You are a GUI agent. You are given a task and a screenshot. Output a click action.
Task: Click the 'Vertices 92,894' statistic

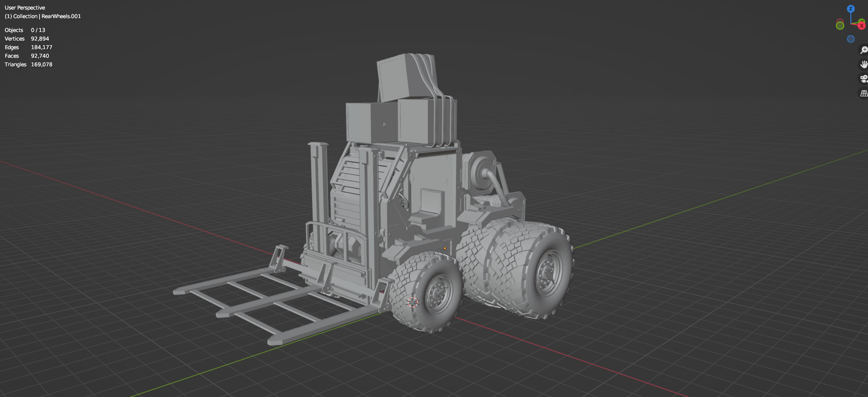27,39
